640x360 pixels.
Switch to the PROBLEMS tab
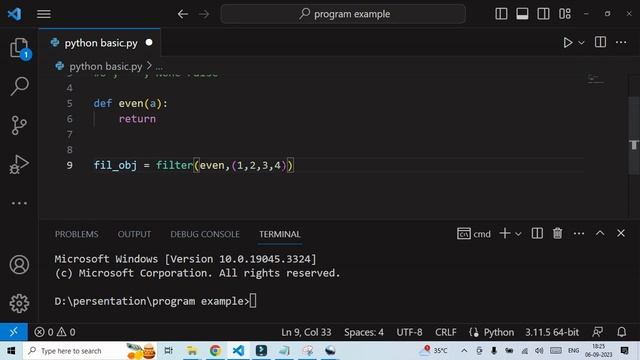coord(76,234)
